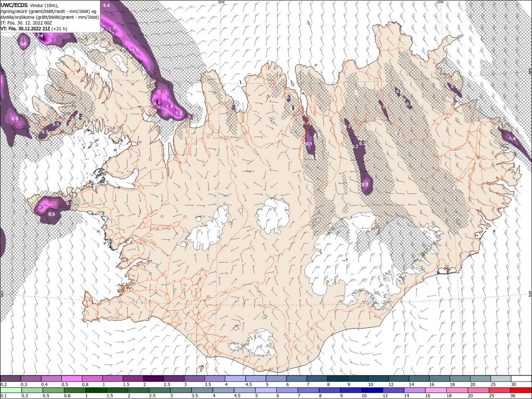This screenshot has height=399, width=532.
Task: Click the 'IT: Fös. 30. 12. 2022 00Z' line
Action: (x=26, y=23)
